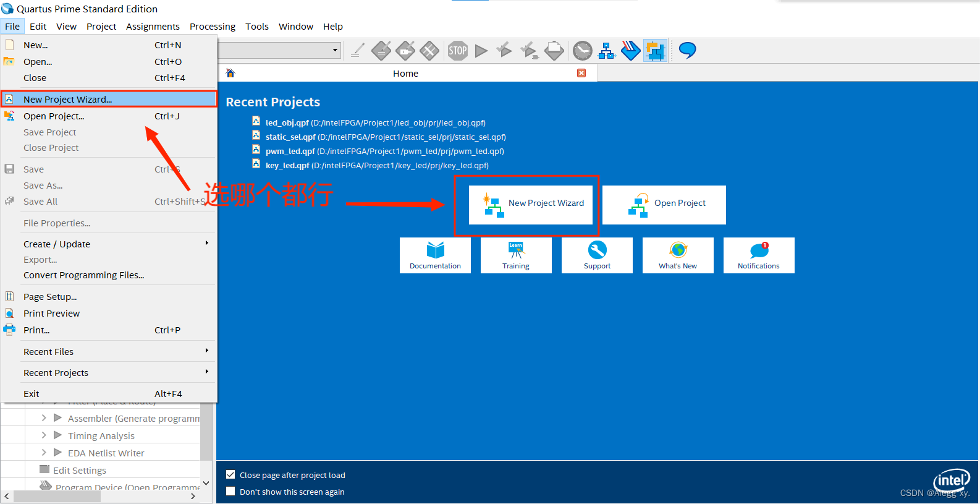The height and width of the screenshot is (504, 980).
Task: Expand the Create / Update submenu
Action: [109, 244]
